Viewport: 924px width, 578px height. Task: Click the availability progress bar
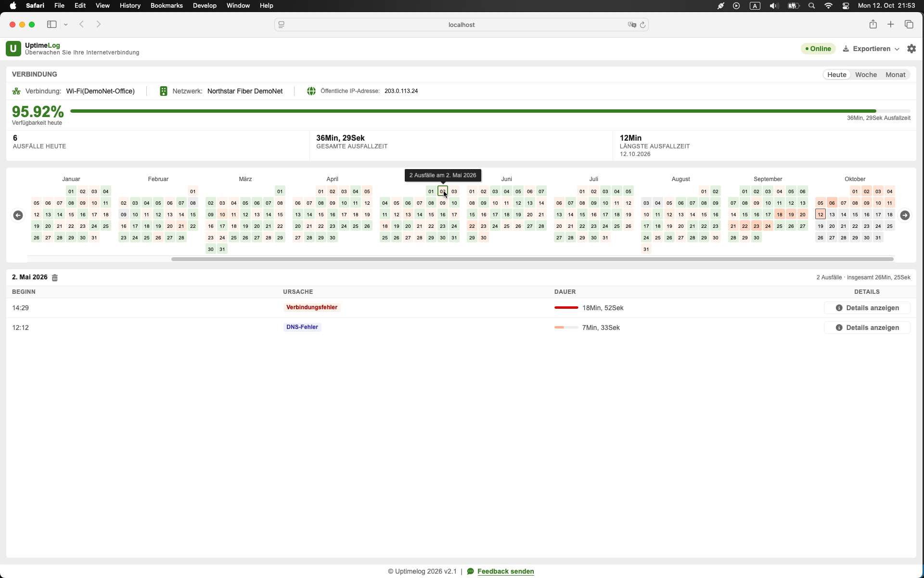pos(490,111)
